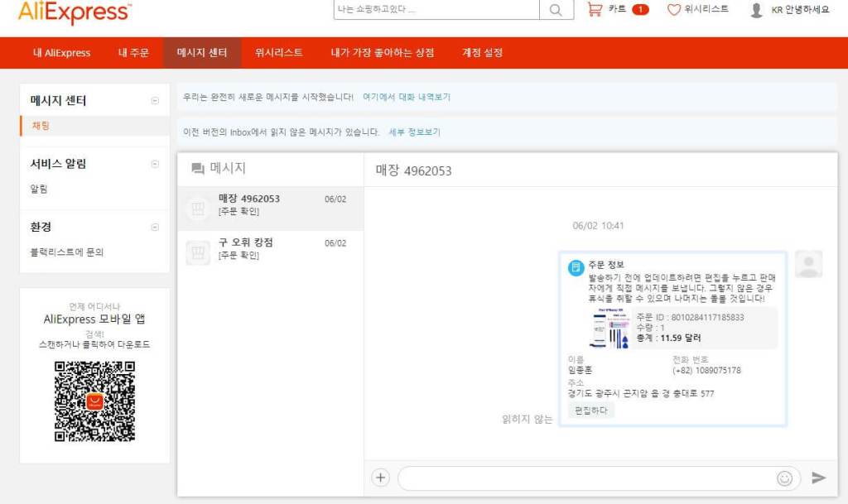848x504 pixels.
Task: Click the plus attachment icon
Action: pyautogui.click(x=381, y=478)
